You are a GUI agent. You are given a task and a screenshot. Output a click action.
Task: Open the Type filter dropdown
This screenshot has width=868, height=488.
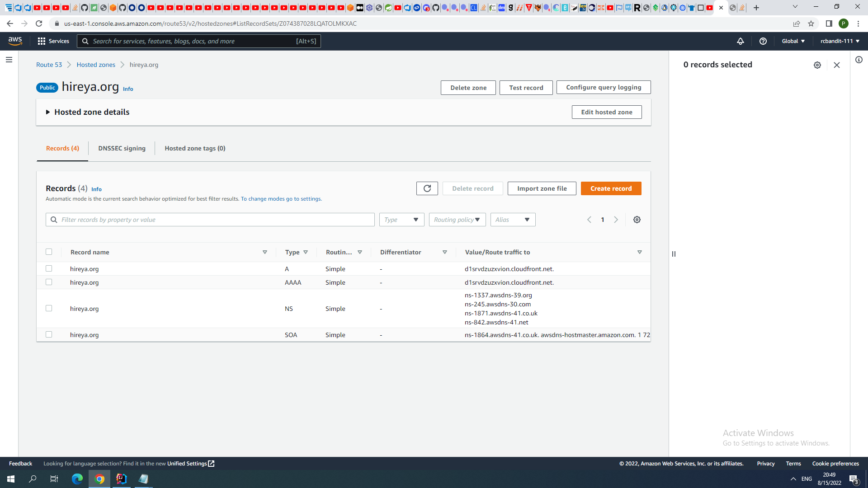[x=401, y=220]
